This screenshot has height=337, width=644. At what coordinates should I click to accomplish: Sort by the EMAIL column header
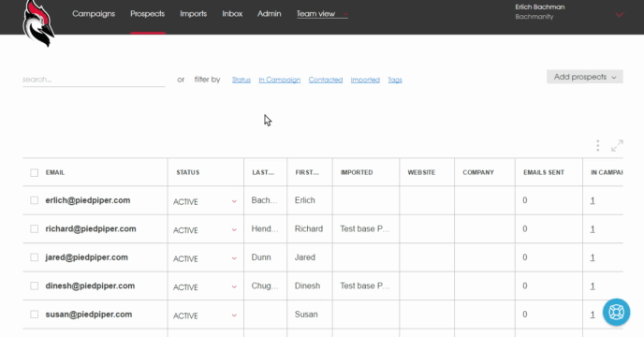coord(55,172)
